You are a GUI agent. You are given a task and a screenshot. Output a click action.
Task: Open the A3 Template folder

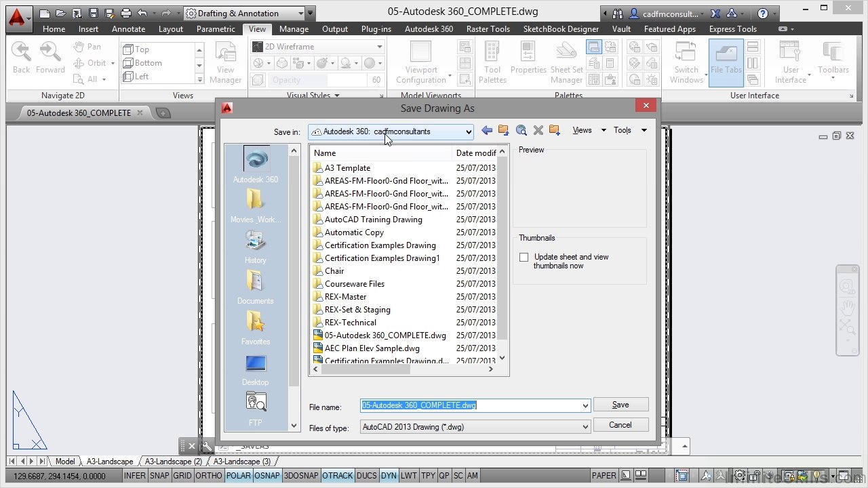tap(347, 168)
